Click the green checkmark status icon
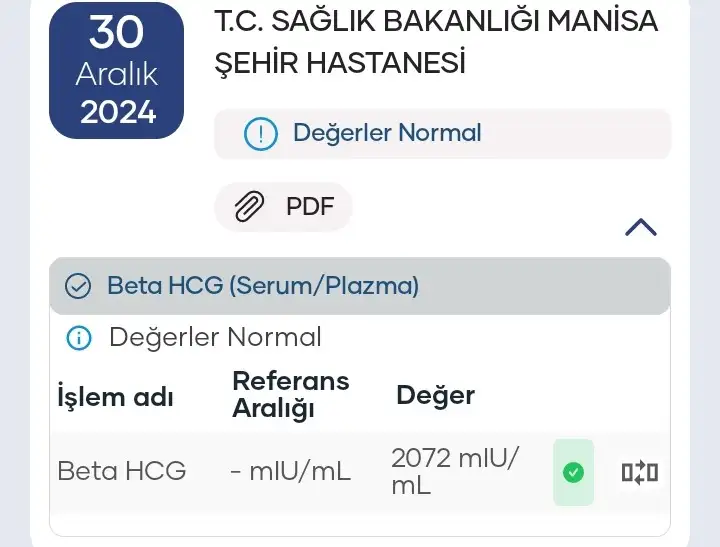This screenshot has width=720, height=547. (573, 472)
